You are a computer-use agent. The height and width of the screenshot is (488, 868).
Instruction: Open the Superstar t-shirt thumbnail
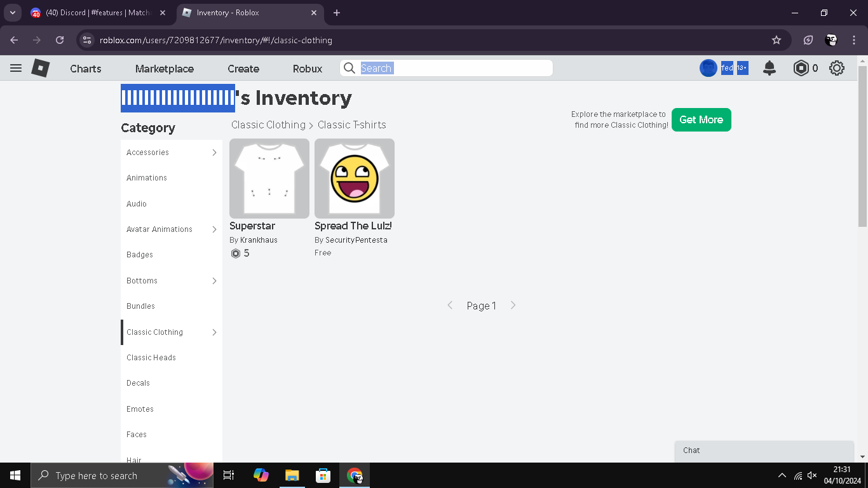[x=269, y=179]
